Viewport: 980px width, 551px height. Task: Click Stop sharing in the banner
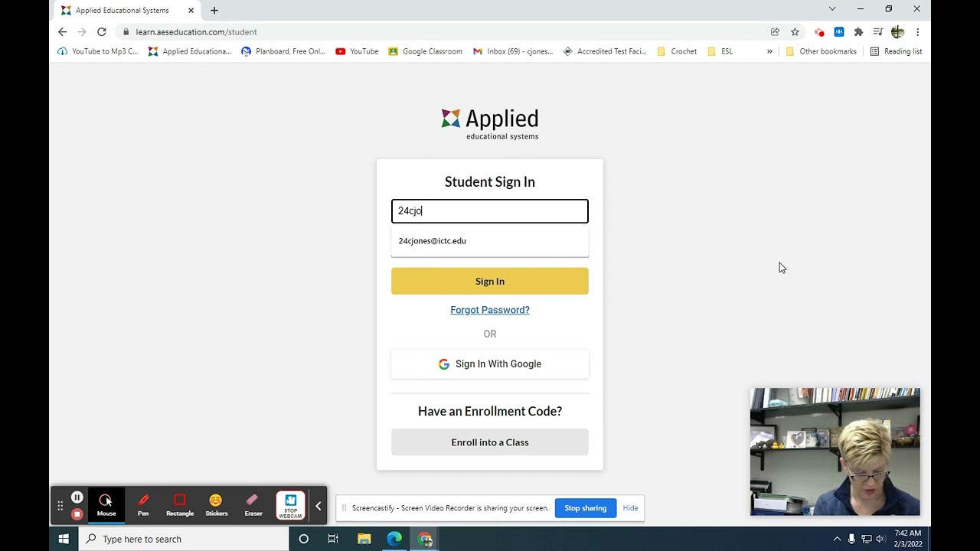[586, 508]
